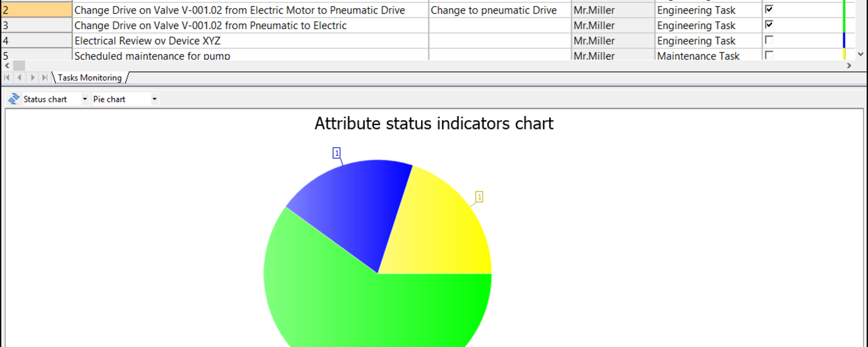Image resolution: width=868 pixels, height=347 pixels.
Task: Go to previous sheet tab arrow
Action: [19, 78]
